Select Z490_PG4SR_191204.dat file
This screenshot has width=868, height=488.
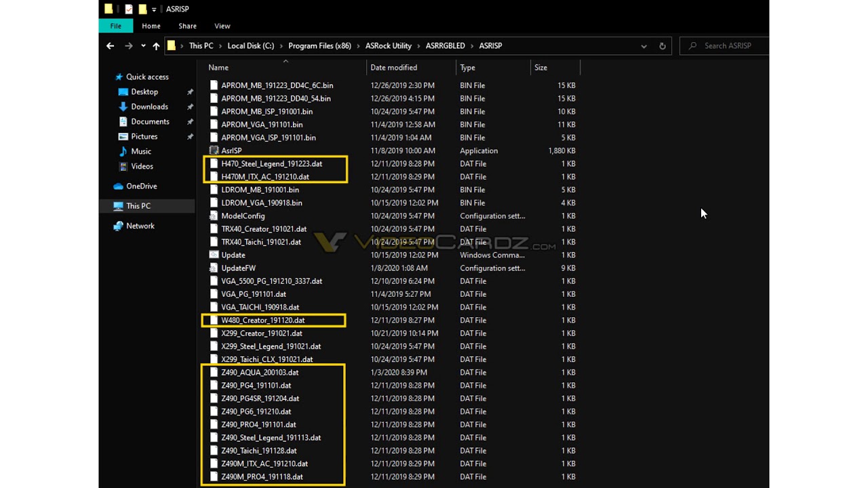click(260, 399)
